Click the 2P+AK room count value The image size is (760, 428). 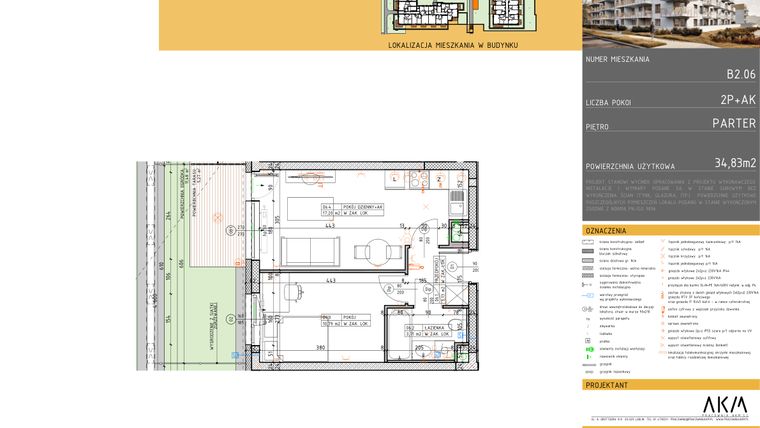(x=738, y=100)
